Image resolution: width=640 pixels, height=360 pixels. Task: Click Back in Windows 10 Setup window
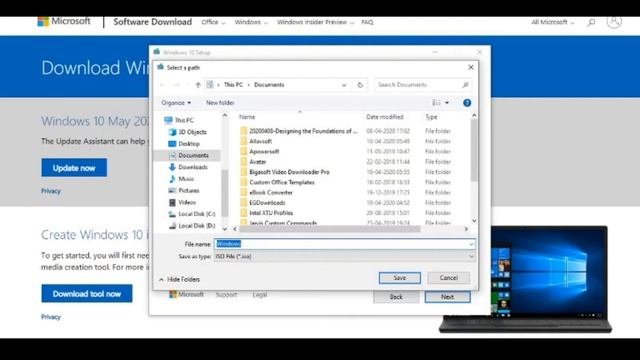pyautogui.click(x=396, y=297)
